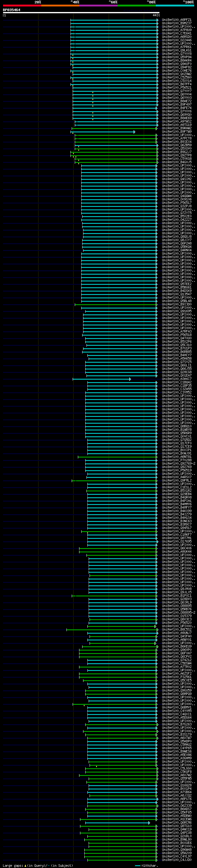The height and width of the screenshot is (868, 197).
Task: Select the UniRef100_Q0Z9W2 label
Action: point(176,74)
